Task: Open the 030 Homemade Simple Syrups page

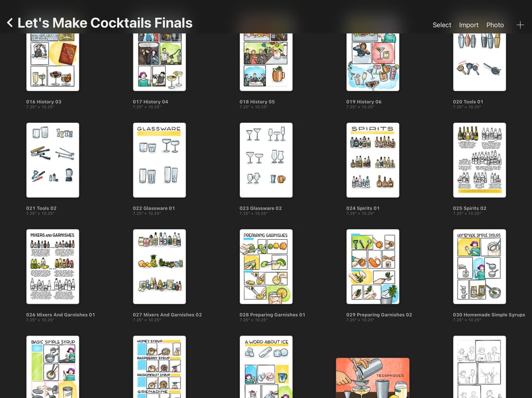Action: (479, 266)
